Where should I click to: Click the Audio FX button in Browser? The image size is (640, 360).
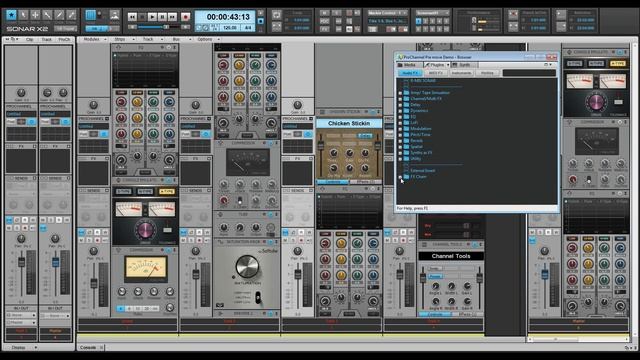pos(410,73)
